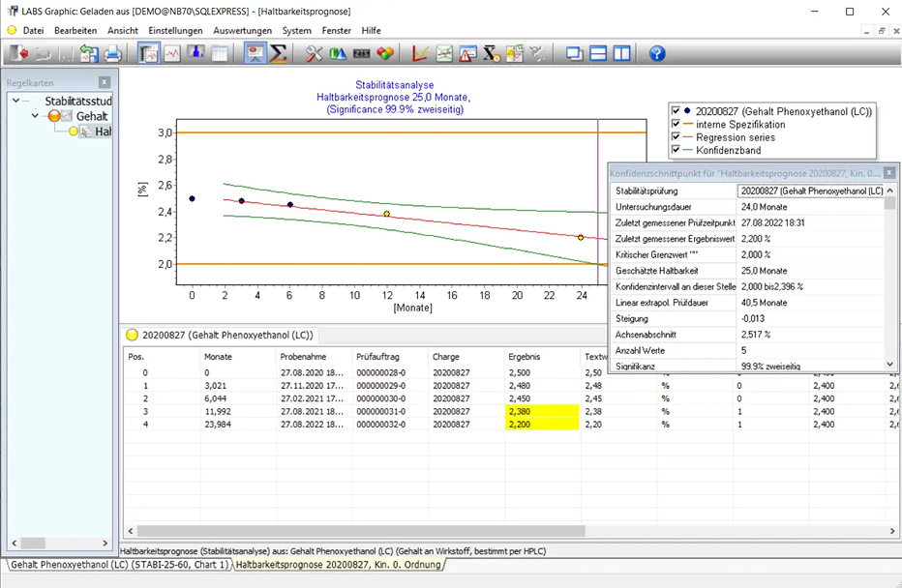This screenshot has width=902, height=588.
Task: Click the blue help question mark icon
Action: tap(657, 53)
